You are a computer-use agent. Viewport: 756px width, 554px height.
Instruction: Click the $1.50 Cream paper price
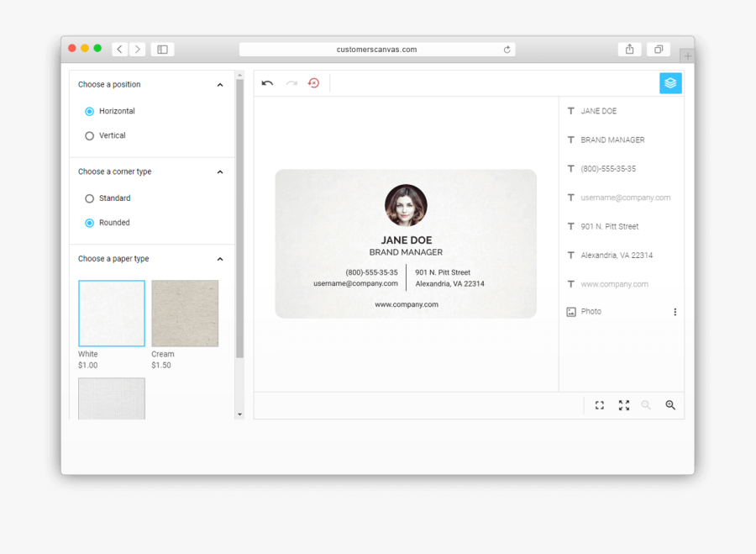click(x=161, y=366)
